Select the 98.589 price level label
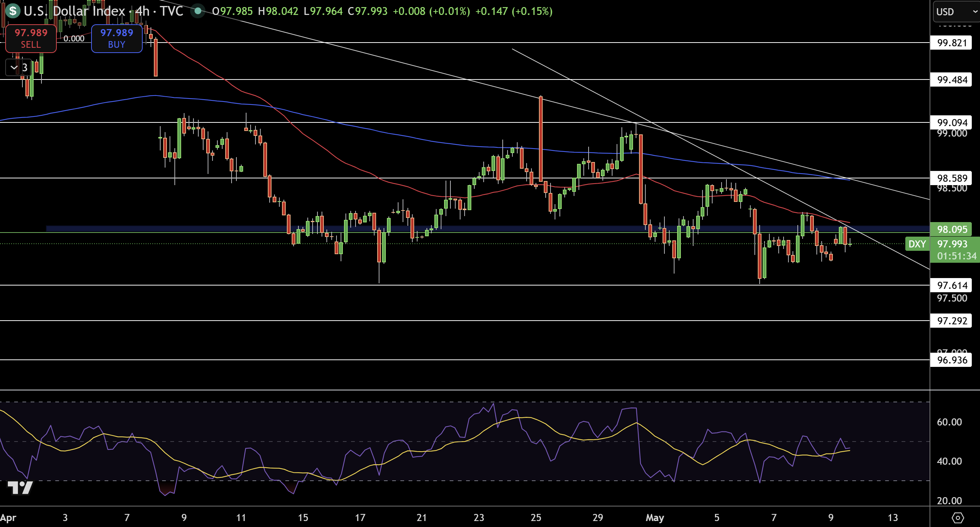Viewport: 980px width, 527px height. click(951, 178)
